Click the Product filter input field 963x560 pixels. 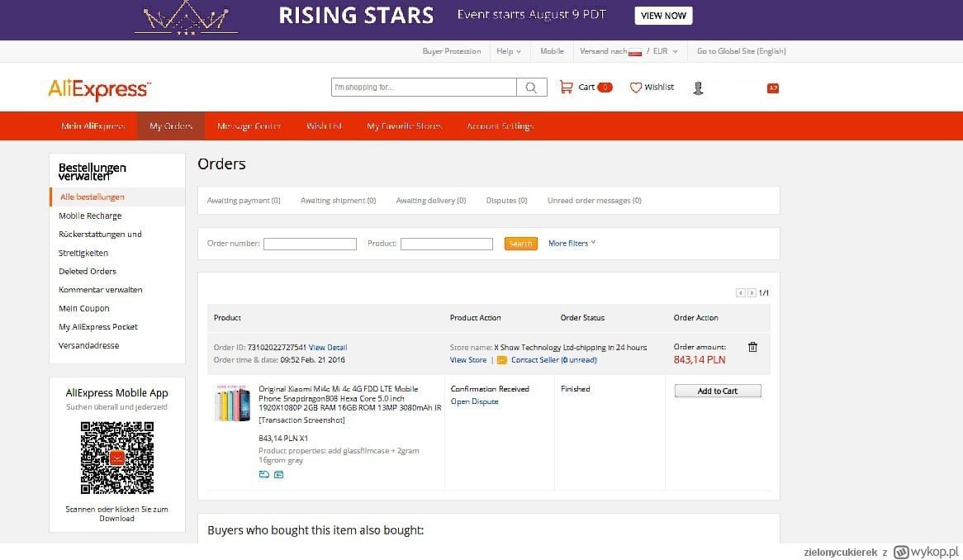447,244
